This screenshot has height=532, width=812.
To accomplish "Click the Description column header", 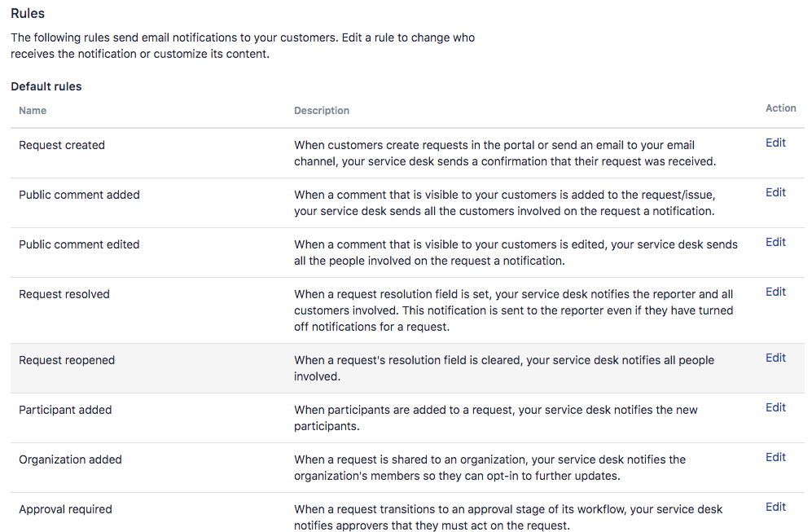I will coord(322,111).
